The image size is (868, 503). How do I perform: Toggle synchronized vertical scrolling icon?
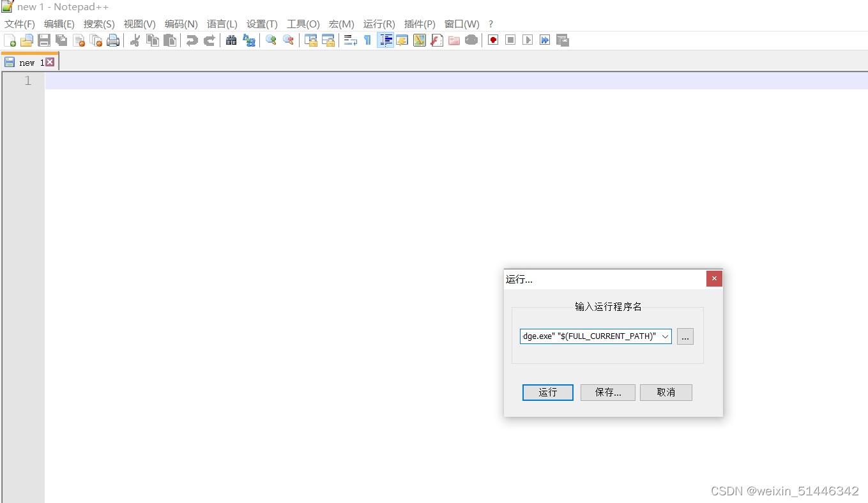click(311, 40)
